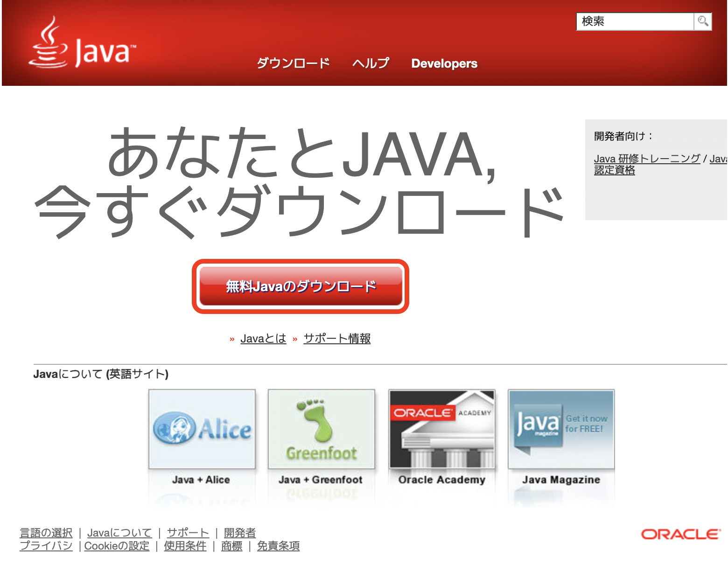Screen dimensions: 728x571
Task: Click the Java coffee cup logo
Action: click(82, 42)
